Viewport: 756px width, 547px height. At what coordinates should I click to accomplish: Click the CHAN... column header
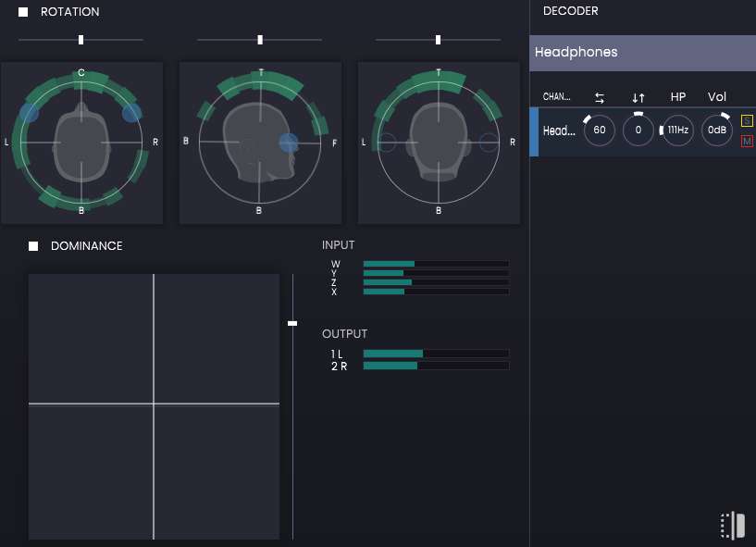556,97
